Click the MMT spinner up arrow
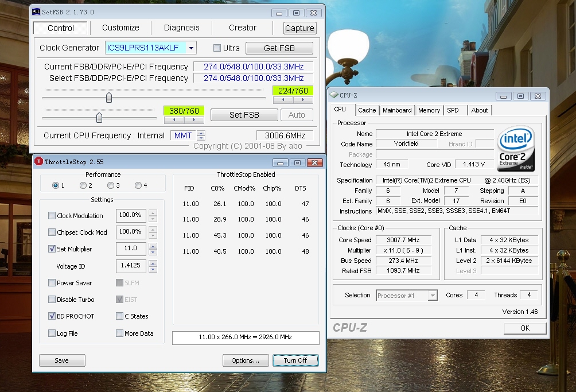Viewport: 576px width, 392px height. click(201, 133)
